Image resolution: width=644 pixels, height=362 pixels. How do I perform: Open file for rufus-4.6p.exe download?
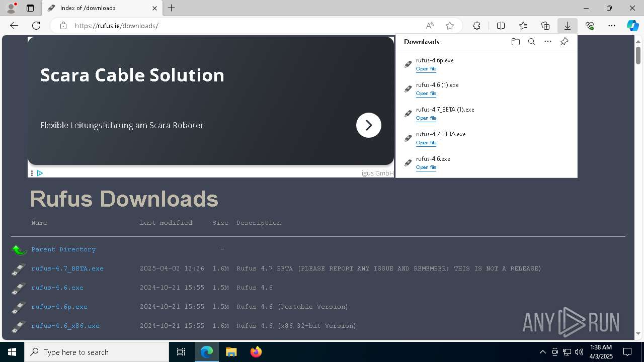pos(426,69)
